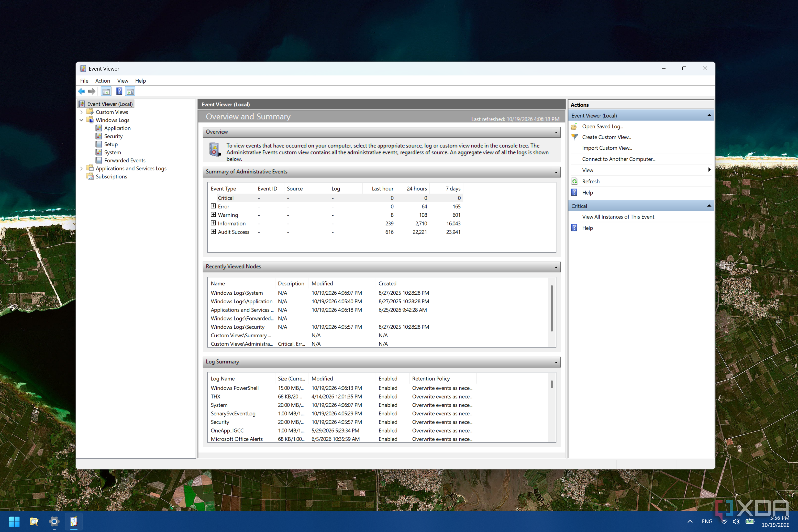Open the View menu in menu bar

[123, 81]
